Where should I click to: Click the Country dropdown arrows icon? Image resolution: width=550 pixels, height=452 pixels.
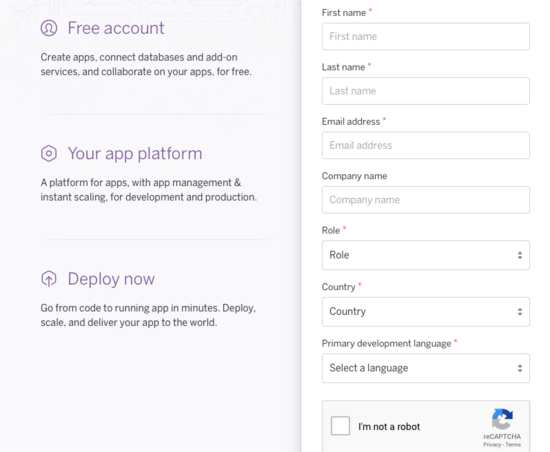pos(520,312)
